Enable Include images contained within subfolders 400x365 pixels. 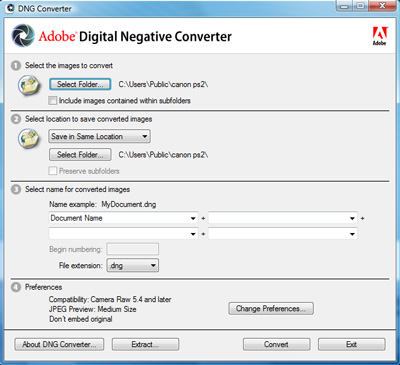(x=53, y=100)
